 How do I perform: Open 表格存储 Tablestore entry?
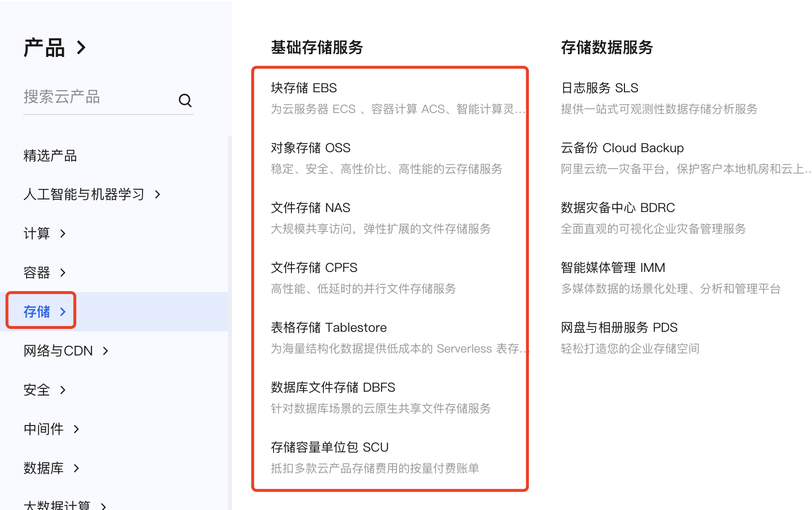click(329, 327)
